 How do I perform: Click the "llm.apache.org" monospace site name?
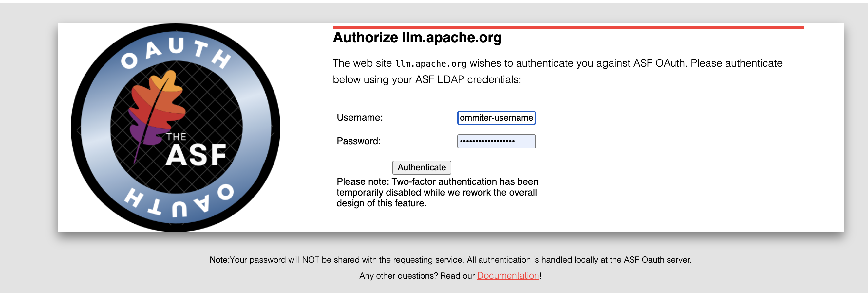[x=431, y=63]
